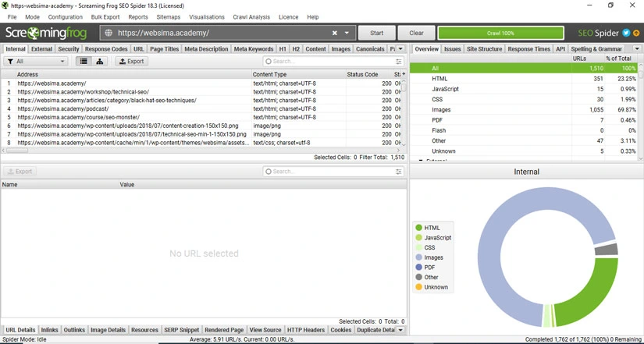This screenshot has height=344, width=644.
Task: Click the Crawl 100% progress bar
Action: tap(500, 34)
